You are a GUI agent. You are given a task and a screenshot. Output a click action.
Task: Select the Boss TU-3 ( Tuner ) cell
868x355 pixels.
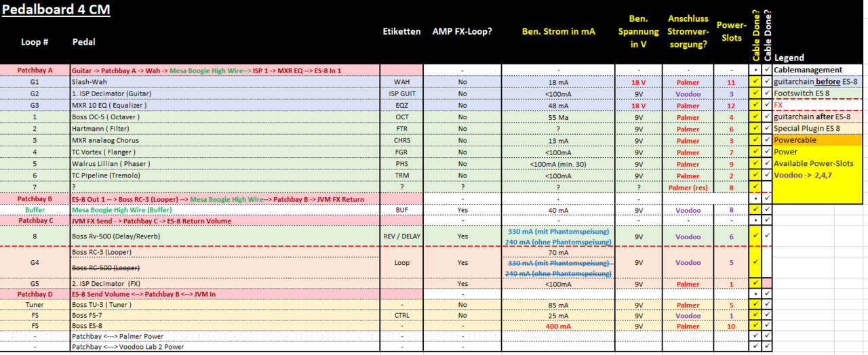225,305
